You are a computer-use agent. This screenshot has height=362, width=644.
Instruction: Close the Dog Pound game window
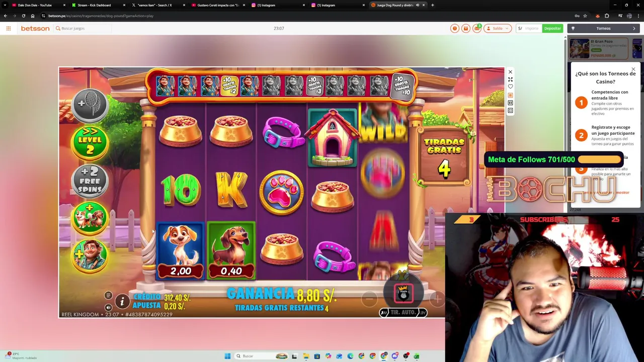tap(510, 72)
